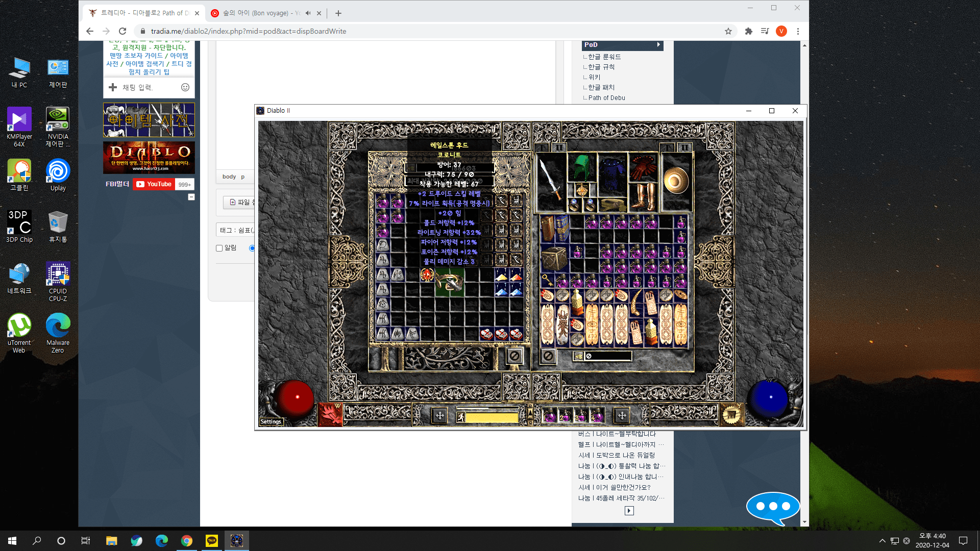Select the gold right-hand skill icon
The width and height of the screenshot is (980, 551).
(731, 415)
